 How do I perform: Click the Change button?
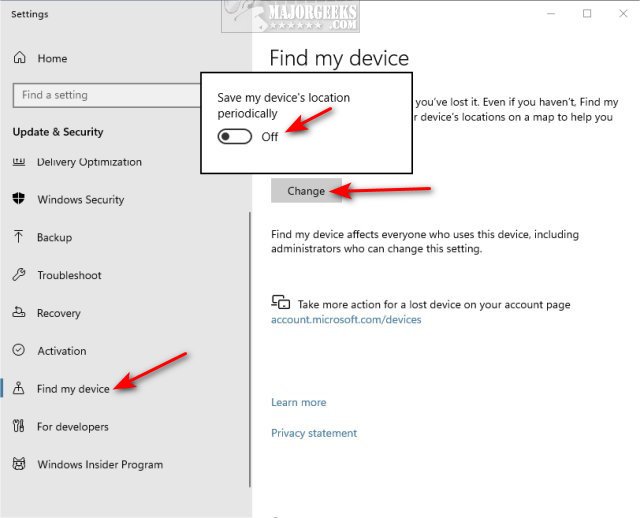[x=306, y=191]
